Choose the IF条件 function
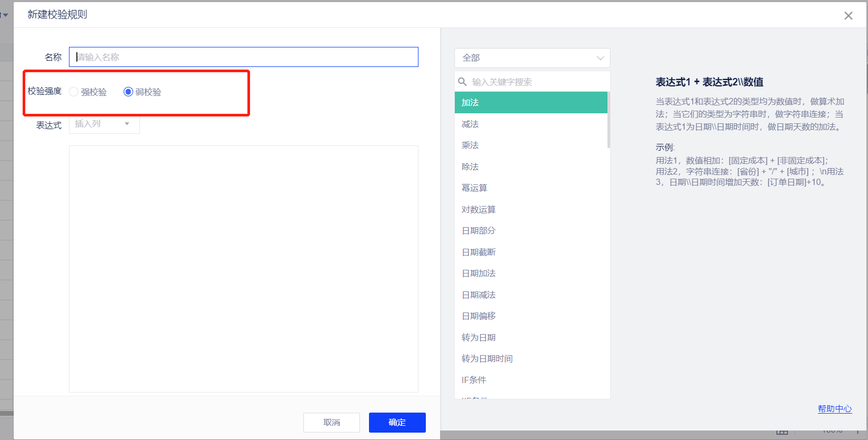The image size is (868, 440). [x=474, y=380]
